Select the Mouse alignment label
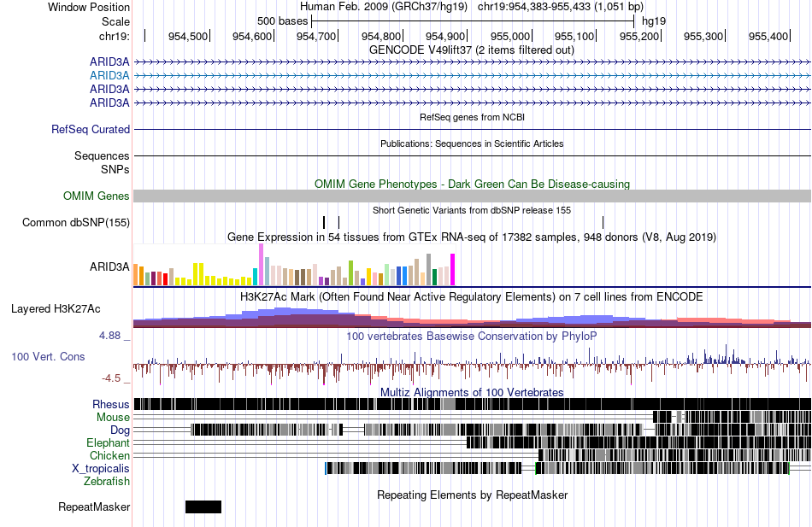This screenshot has width=812, height=527. (x=113, y=418)
